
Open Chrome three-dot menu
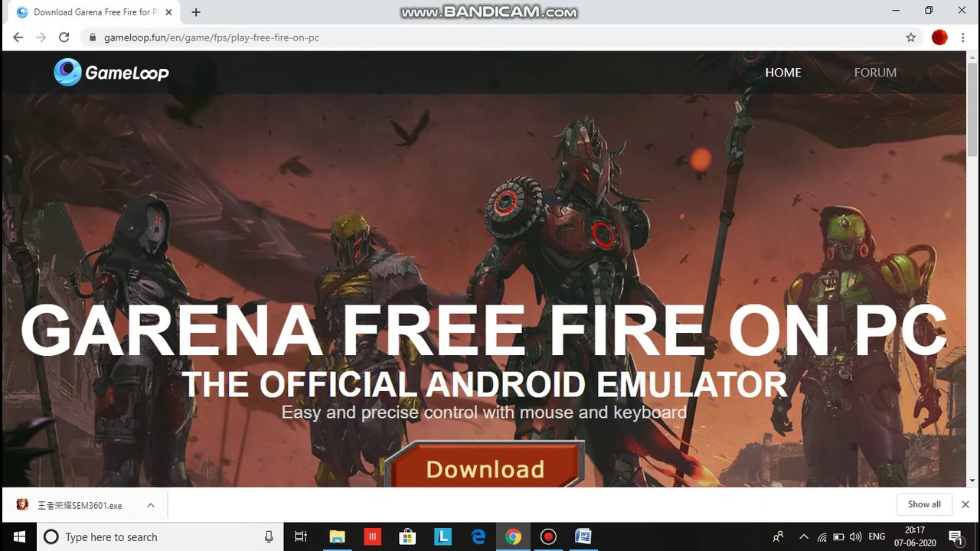[x=962, y=37]
